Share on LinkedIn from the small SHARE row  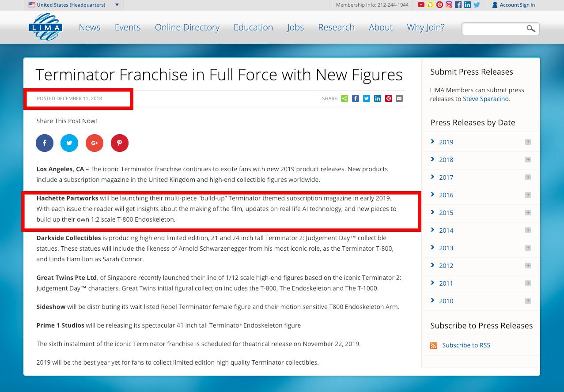tap(378, 98)
